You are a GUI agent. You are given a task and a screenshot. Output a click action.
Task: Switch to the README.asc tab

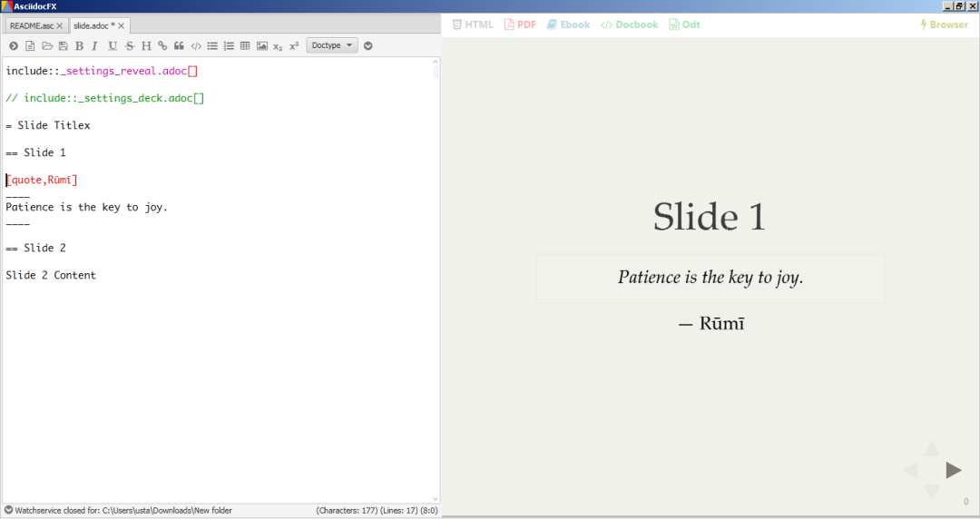(31, 25)
